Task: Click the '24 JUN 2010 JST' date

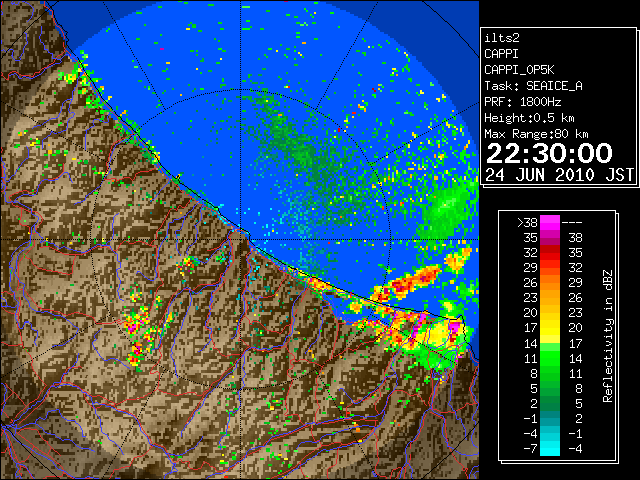Action: pos(559,175)
